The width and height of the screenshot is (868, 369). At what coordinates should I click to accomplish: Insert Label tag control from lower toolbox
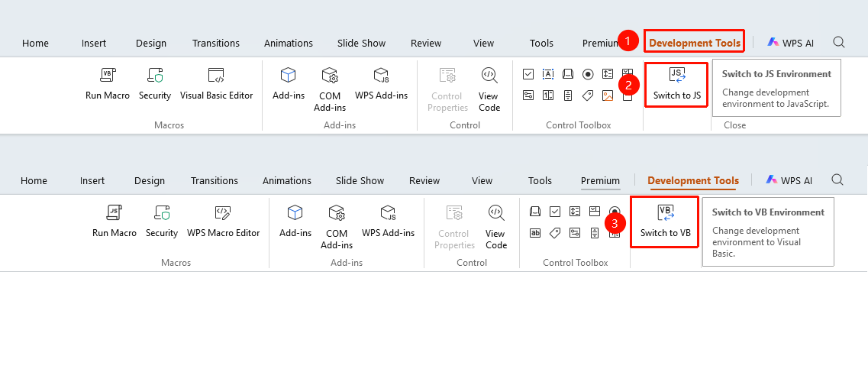coord(555,233)
